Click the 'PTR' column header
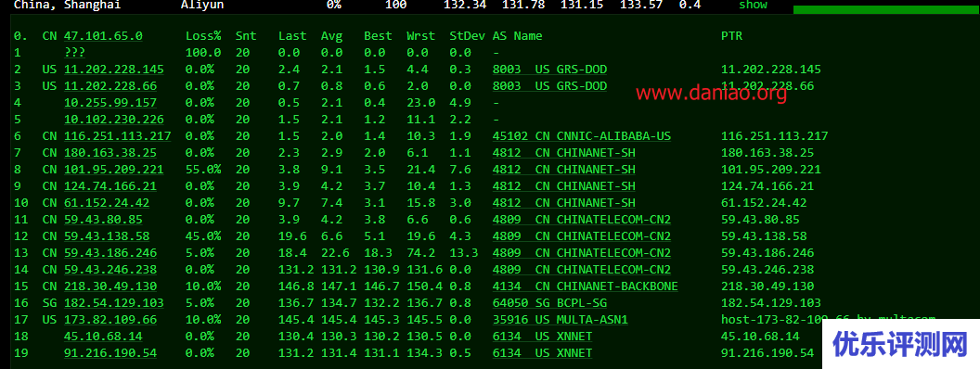Image resolution: width=980 pixels, height=369 pixels. [x=732, y=36]
